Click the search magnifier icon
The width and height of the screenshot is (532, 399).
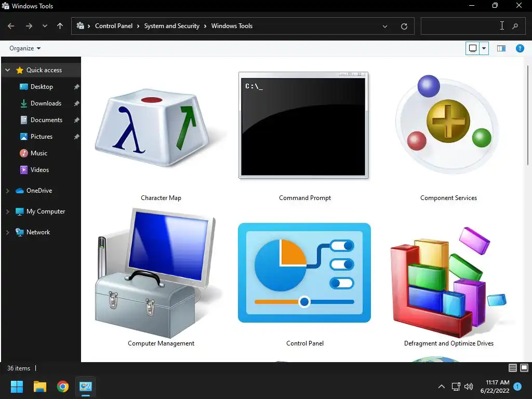pyautogui.click(x=515, y=26)
